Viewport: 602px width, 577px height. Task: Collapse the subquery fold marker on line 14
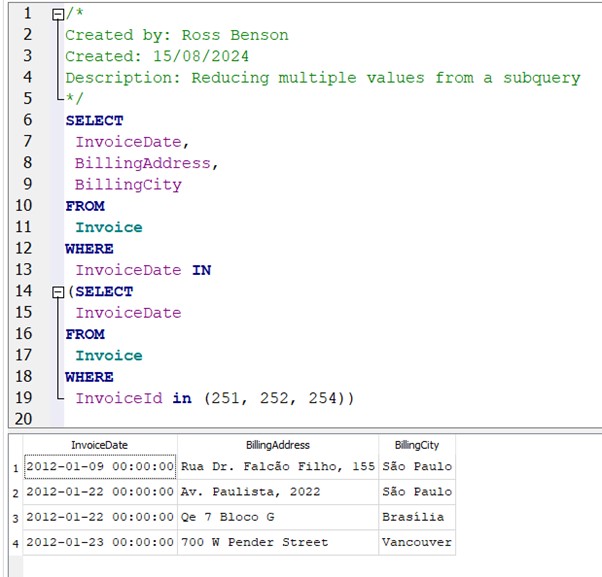(x=57, y=292)
